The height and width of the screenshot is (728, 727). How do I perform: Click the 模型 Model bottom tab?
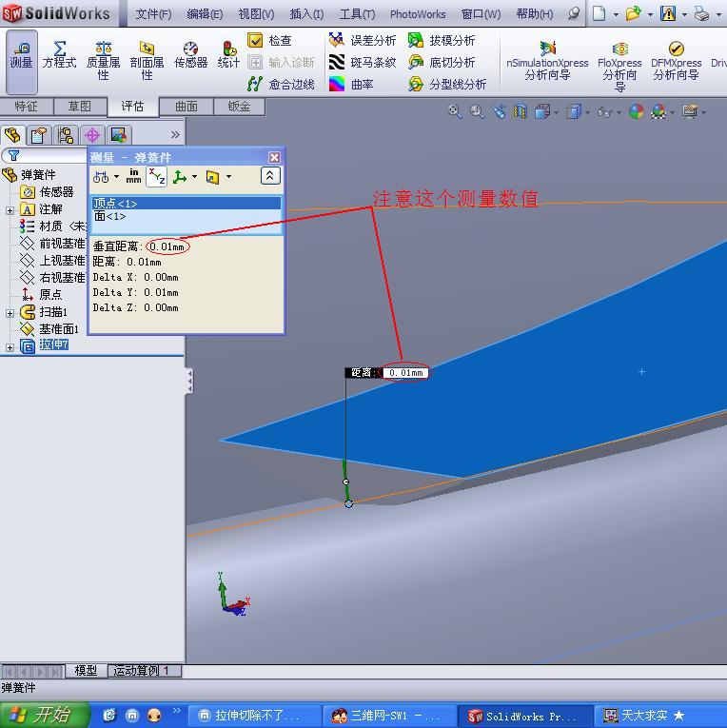coord(86,671)
